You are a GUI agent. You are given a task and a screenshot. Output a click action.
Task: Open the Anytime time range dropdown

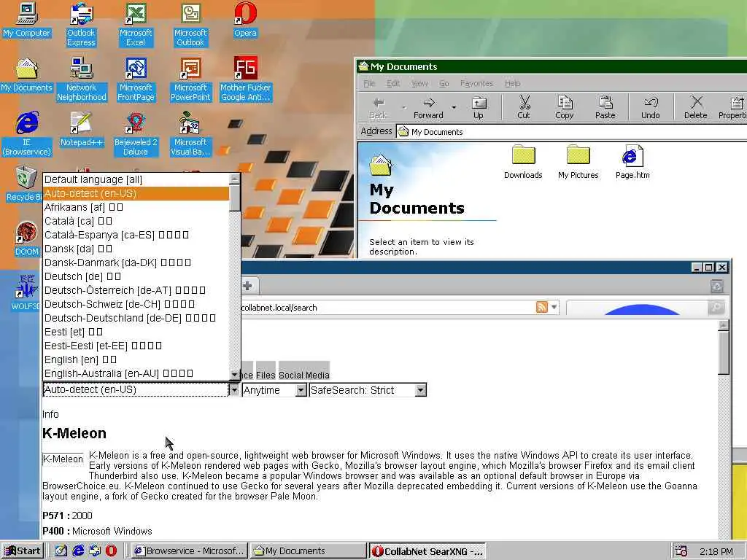(274, 391)
